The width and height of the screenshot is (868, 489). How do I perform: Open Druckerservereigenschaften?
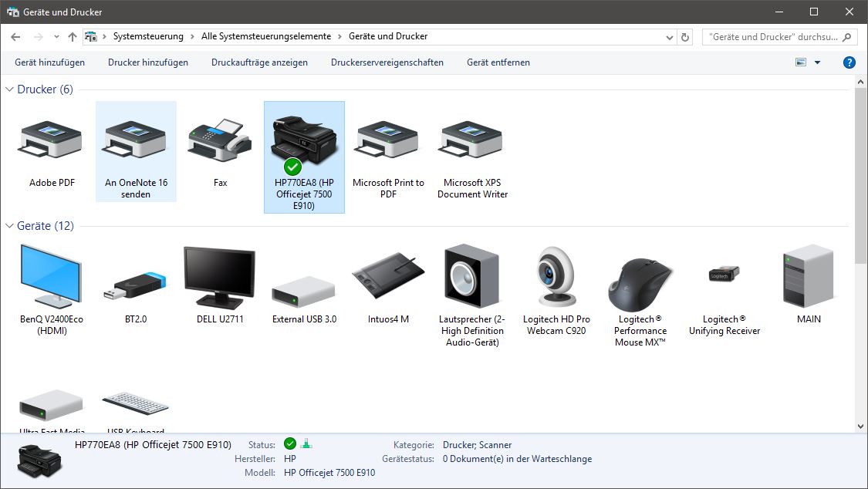point(387,62)
